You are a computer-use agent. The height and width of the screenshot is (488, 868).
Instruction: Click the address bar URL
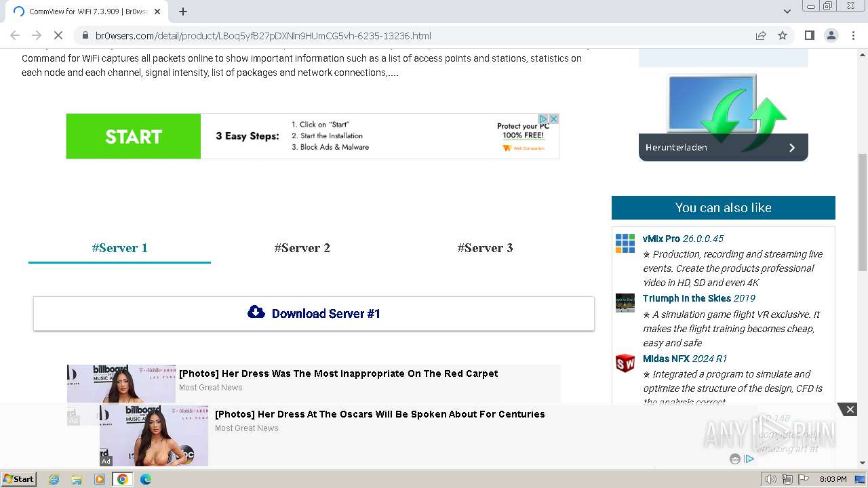pyautogui.click(x=263, y=36)
